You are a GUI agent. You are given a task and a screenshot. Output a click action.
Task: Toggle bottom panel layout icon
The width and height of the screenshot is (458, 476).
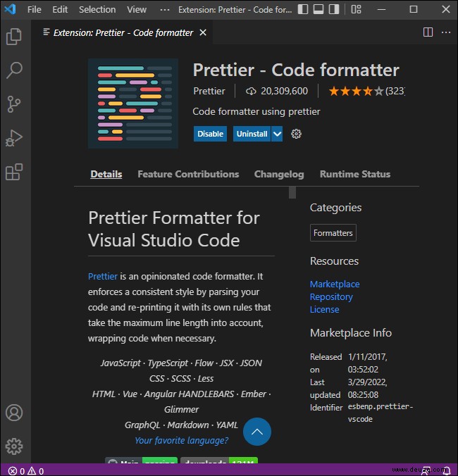point(318,9)
